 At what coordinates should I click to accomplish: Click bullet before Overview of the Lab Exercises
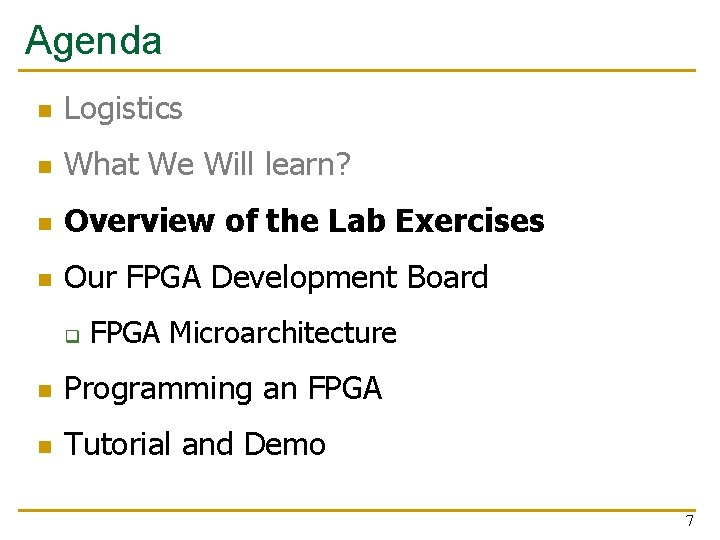[42, 223]
